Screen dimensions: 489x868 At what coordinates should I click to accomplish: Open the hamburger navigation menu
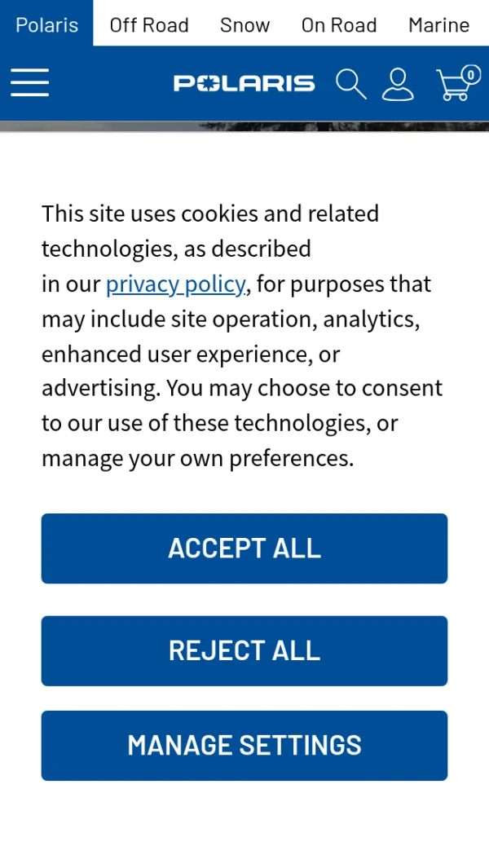point(30,83)
